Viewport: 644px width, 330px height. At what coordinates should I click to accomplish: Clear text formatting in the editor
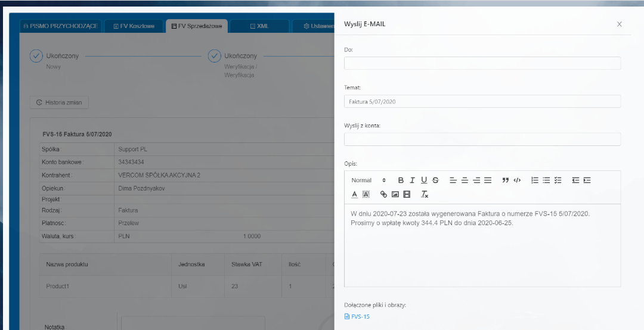coord(425,194)
